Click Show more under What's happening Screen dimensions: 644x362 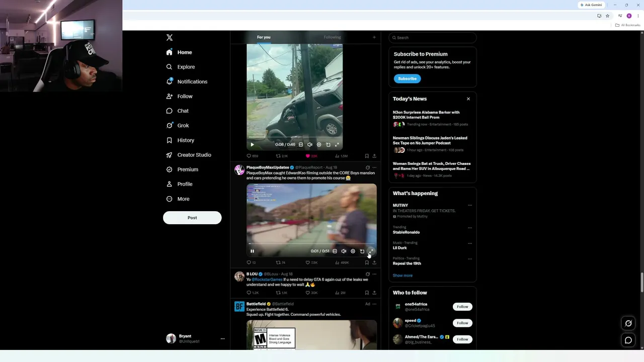pyautogui.click(x=403, y=276)
